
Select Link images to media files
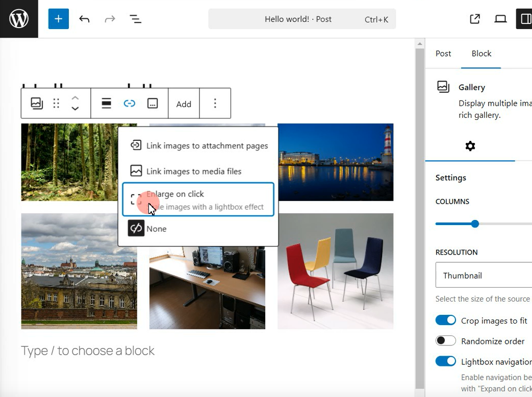coord(194,171)
